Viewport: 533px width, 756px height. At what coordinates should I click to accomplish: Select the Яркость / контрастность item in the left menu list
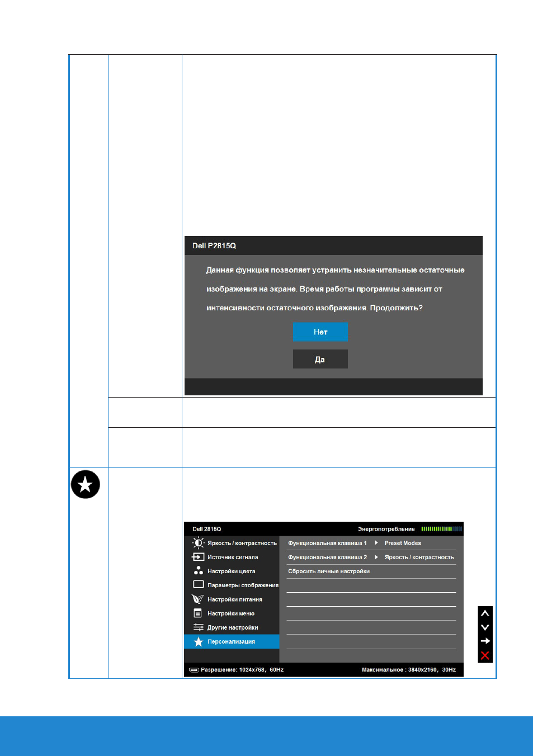[232, 543]
